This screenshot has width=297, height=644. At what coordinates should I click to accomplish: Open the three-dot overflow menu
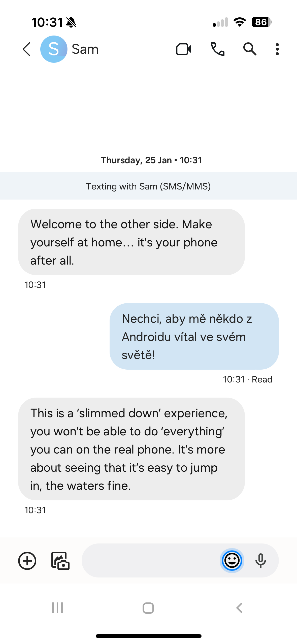coord(277,49)
